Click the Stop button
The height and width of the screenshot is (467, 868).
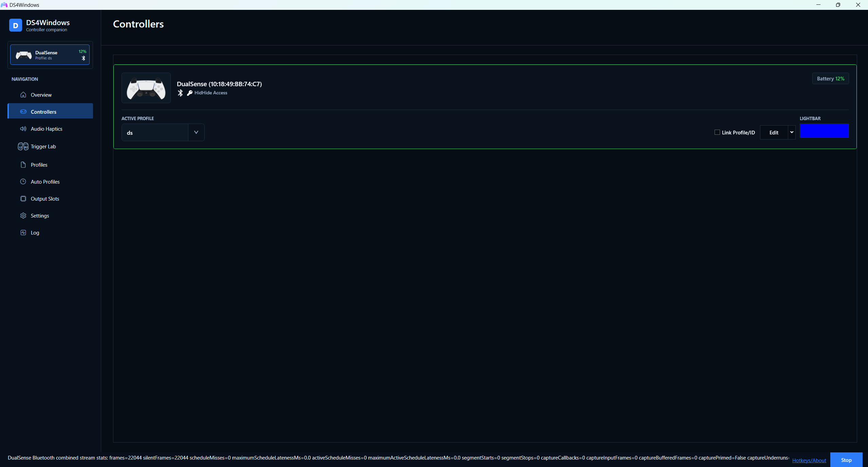[846, 460]
